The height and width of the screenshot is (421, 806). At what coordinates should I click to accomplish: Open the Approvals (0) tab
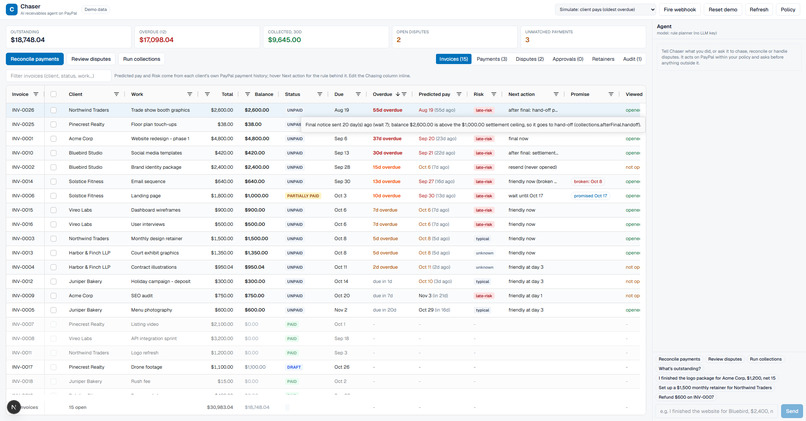coord(567,59)
